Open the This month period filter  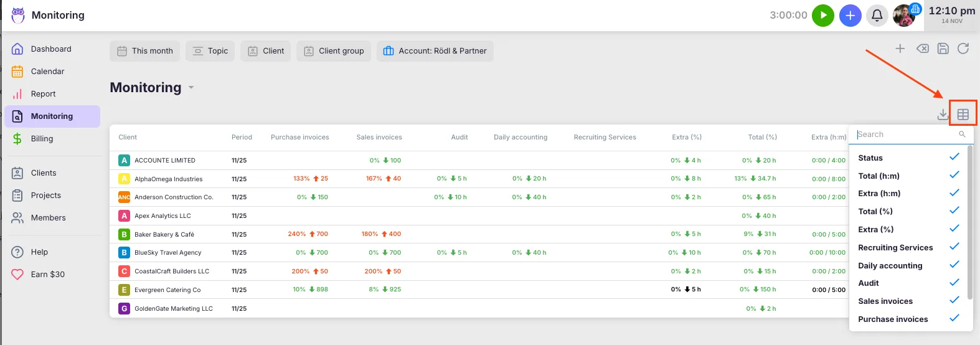(x=145, y=51)
